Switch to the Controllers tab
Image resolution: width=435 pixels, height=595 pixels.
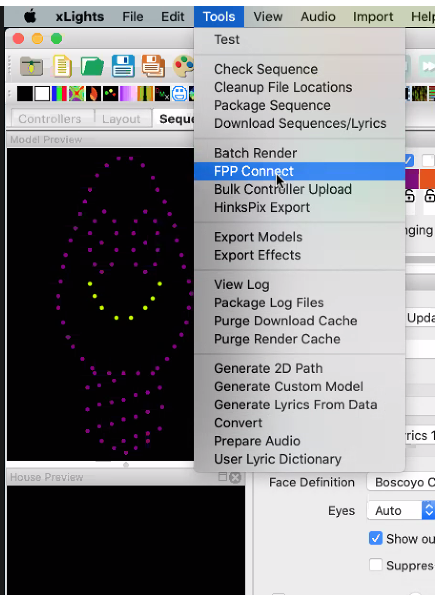[x=50, y=119]
